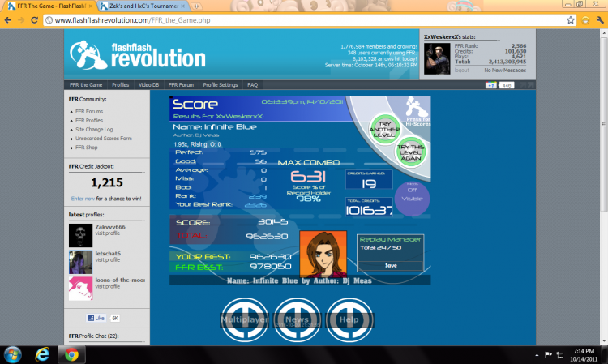This screenshot has width=608, height=364.
Task: Open Hi-Scores via the FFR mascot icon
Action: tap(417, 111)
